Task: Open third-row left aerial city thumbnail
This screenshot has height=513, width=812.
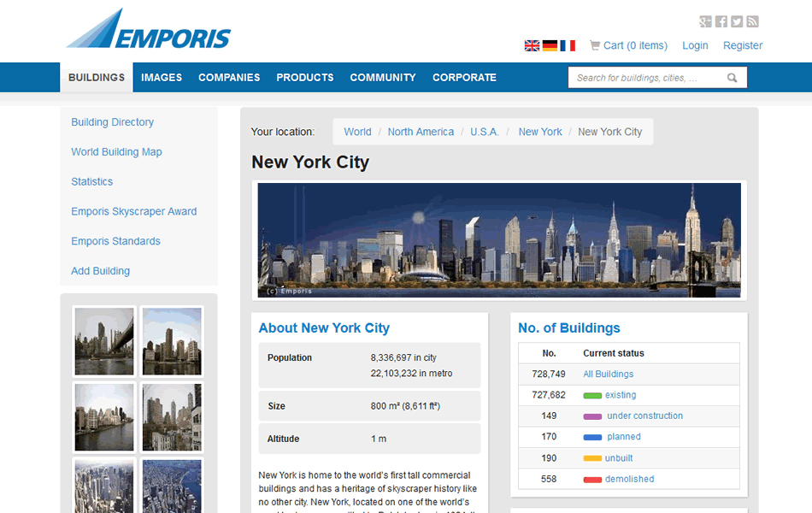Action: [x=104, y=486]
